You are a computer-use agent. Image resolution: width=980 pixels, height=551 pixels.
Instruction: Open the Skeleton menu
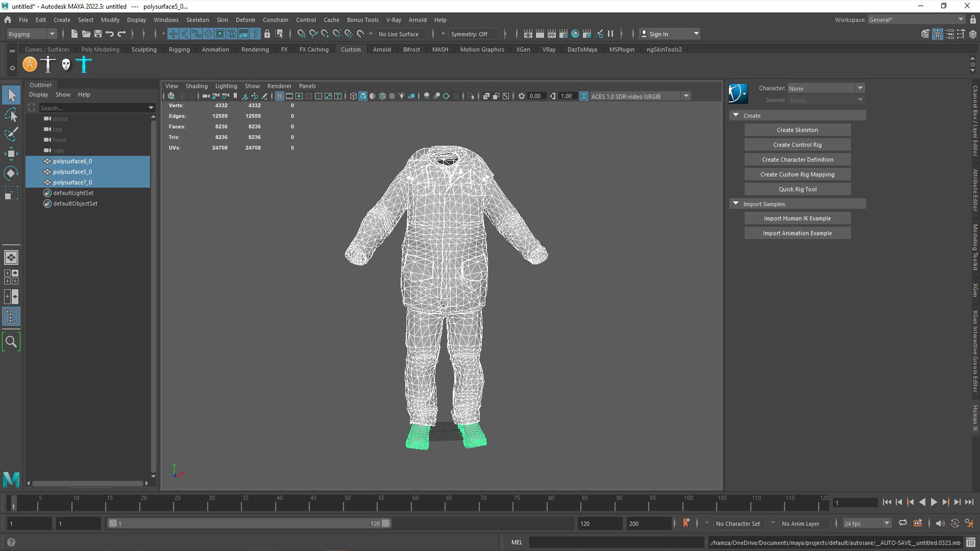198,20
